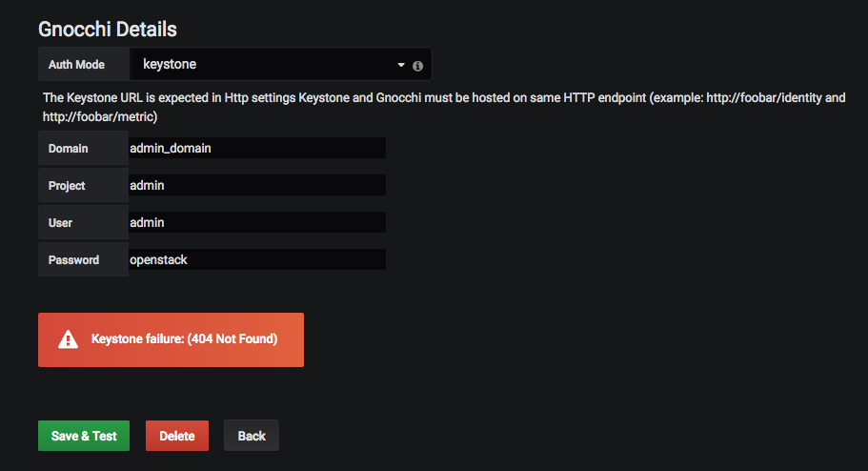Click the Auth Mode label
868x471 pixels.
click(x=76, y=64)
